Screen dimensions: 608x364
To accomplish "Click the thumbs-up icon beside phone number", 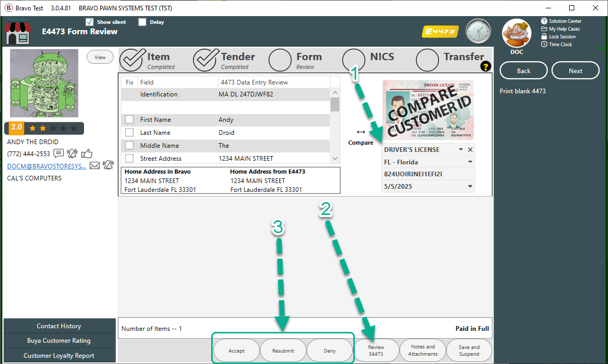I will tap(87, 153).
